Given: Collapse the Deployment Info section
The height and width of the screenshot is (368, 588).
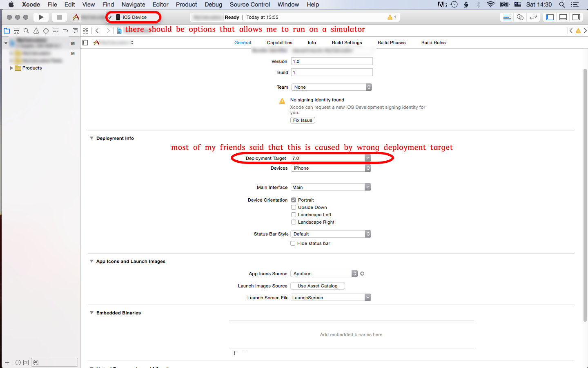Looking at the screenshot, I should coord(91,138).
